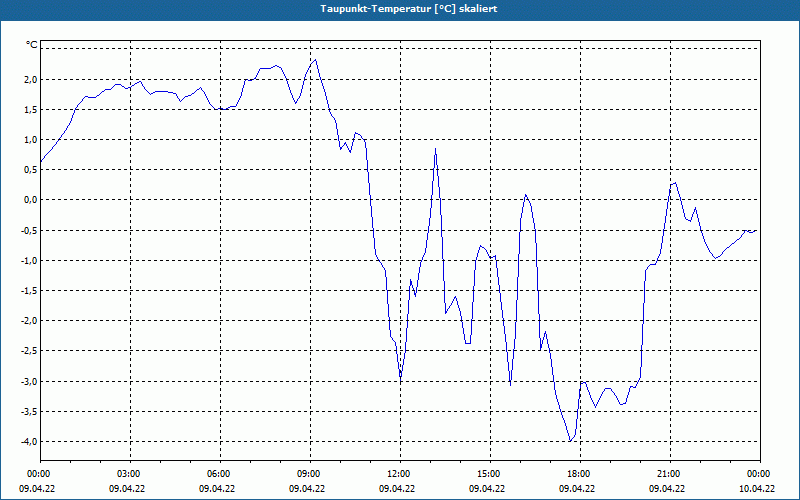Click the "06:00" time label
The width and height of the screenshot is (800, 500).
pyautogui.click(x=220, y=474)
